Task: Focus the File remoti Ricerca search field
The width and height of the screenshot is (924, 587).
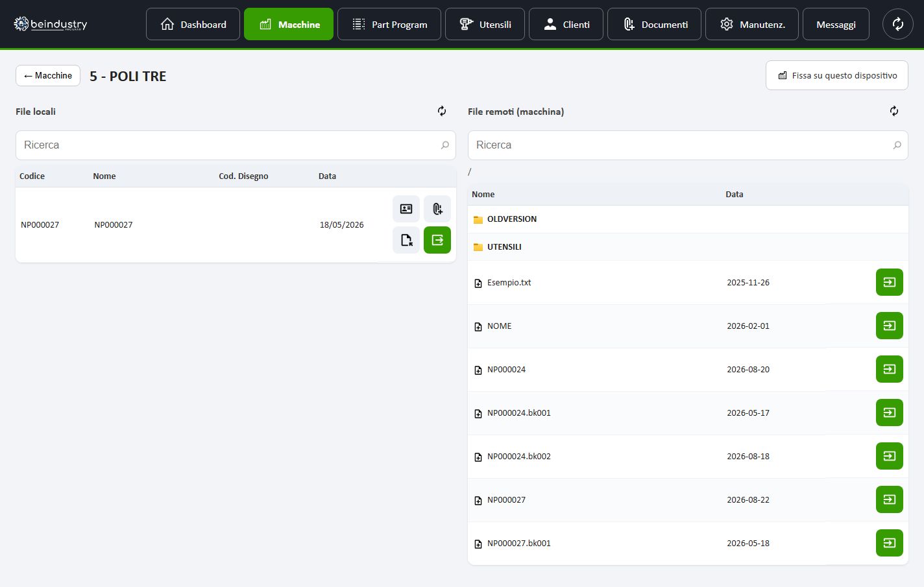Action: tap(688, 145)
